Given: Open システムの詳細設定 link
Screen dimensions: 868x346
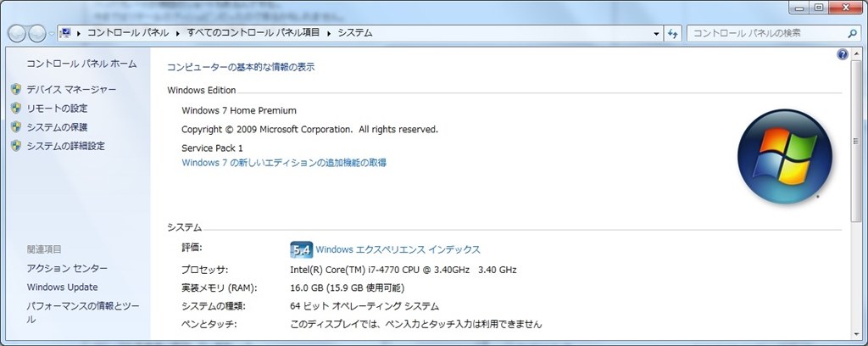Looking at the screenshot, I should 66,146.
